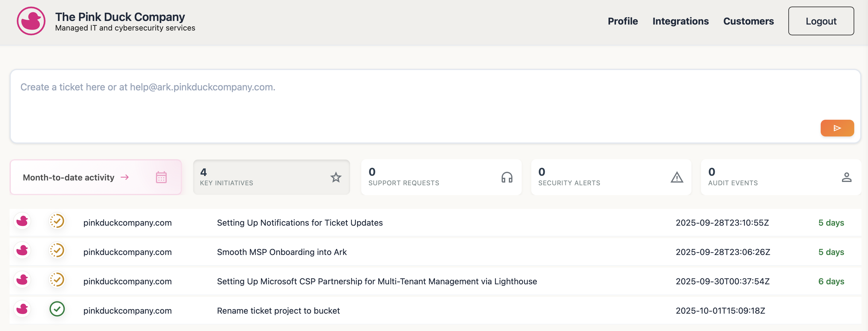Click the Pink Duck Company logo

tap(31, 21)
